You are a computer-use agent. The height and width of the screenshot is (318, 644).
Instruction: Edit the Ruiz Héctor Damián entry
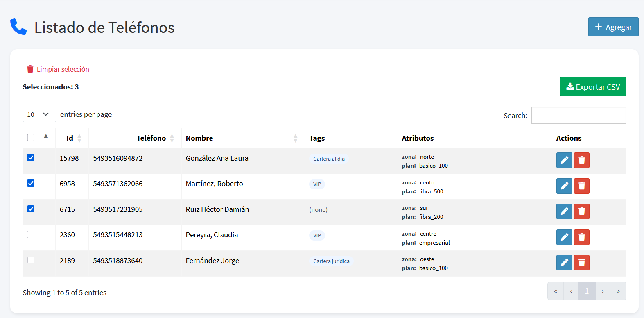coord(564,211)
